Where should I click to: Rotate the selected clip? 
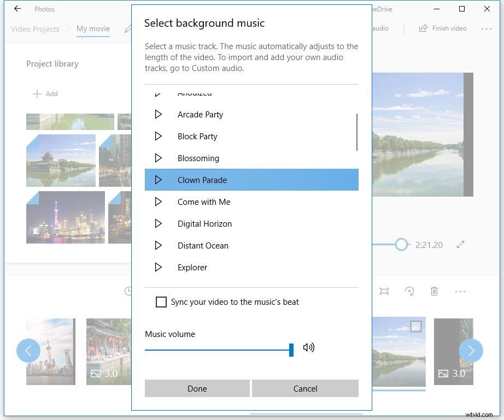(409, 291)
